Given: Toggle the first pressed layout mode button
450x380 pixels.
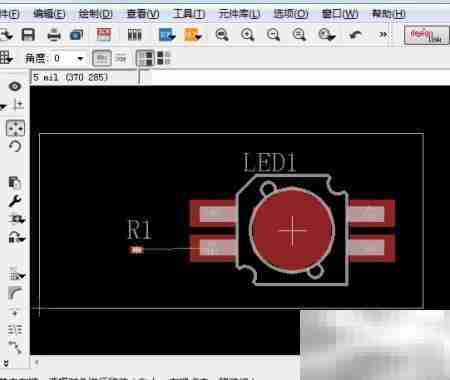Looking at the screenshot, I should point(101,58).
